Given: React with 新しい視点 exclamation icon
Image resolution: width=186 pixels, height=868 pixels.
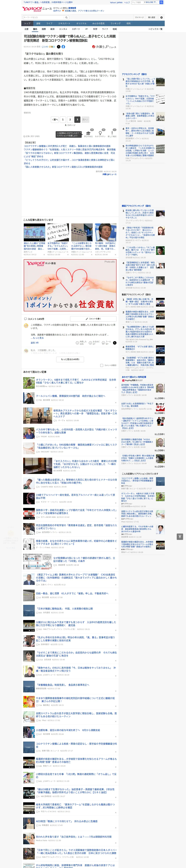Looking at the screenshot, I should coord(112,133).
